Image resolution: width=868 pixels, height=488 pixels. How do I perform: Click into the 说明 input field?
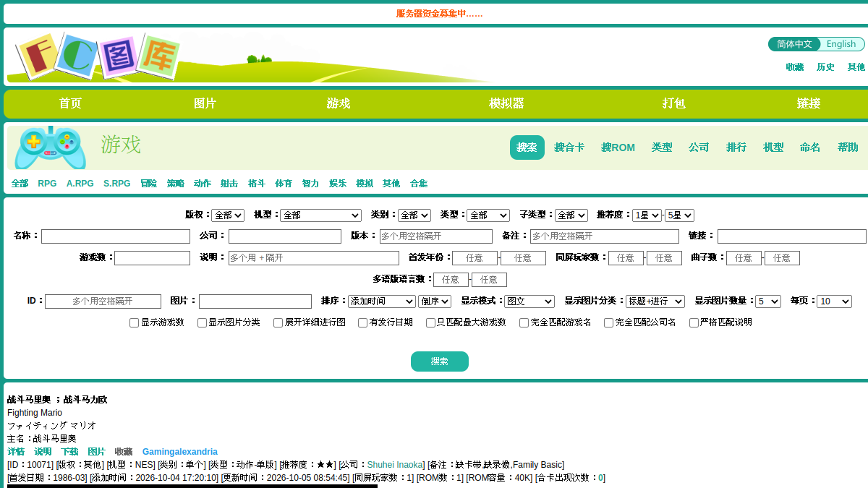click(x=314, y=258)
